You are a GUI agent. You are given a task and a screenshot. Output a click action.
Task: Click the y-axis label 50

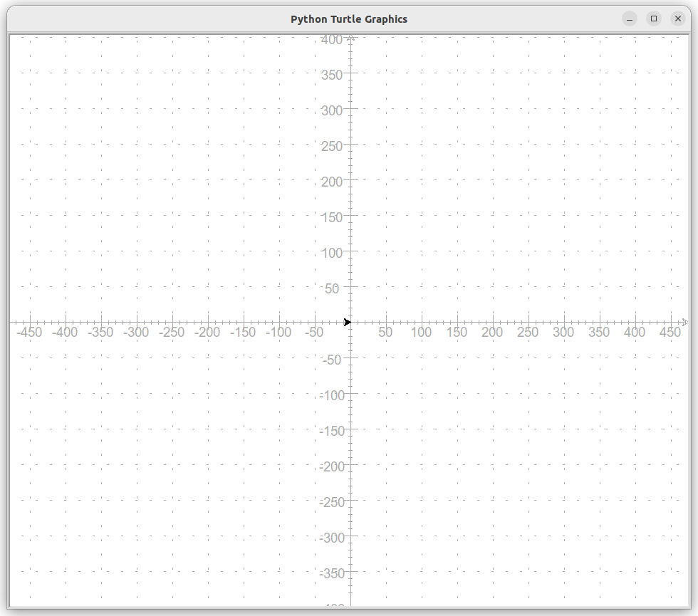coord(332,288)
